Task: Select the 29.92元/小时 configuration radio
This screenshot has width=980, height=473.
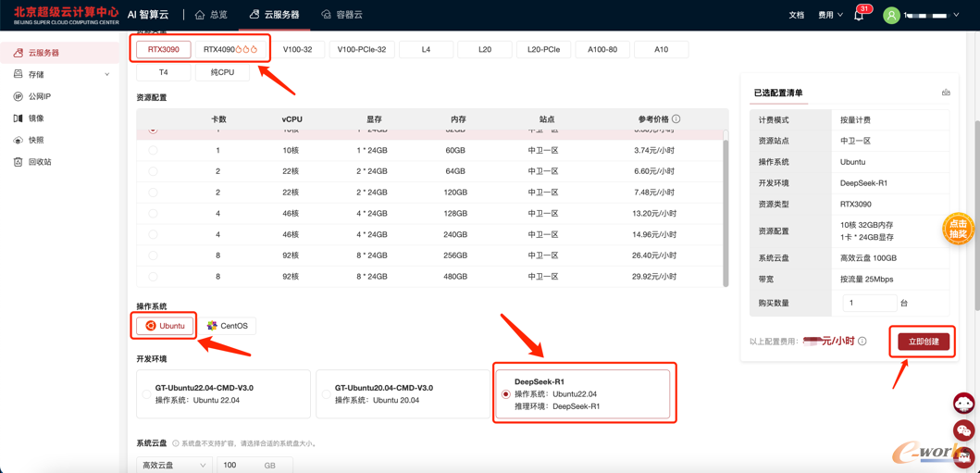Action: point(153,277)
